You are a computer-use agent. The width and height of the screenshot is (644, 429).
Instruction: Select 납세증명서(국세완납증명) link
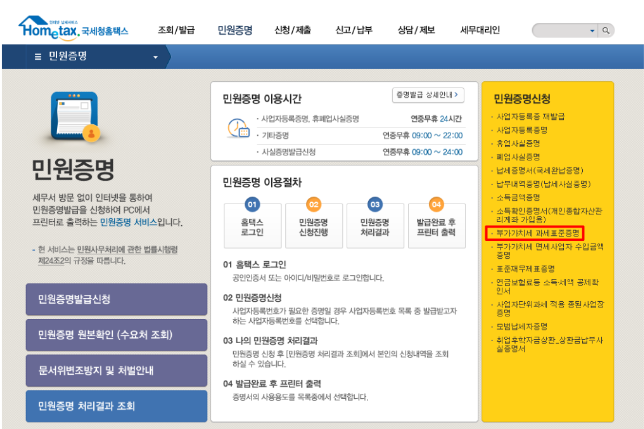pos(539,170)
